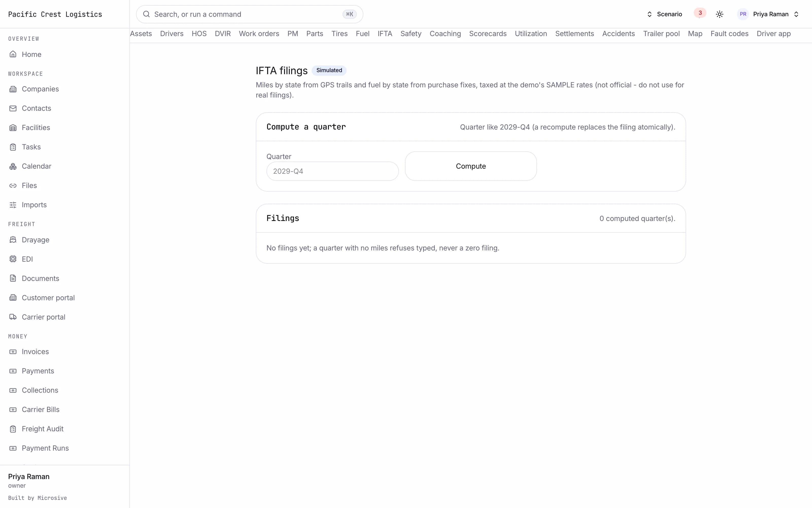This screenshot has height=508, width=812.
Task: Click the Invoices banknote icon
Action: coord(13,352)
